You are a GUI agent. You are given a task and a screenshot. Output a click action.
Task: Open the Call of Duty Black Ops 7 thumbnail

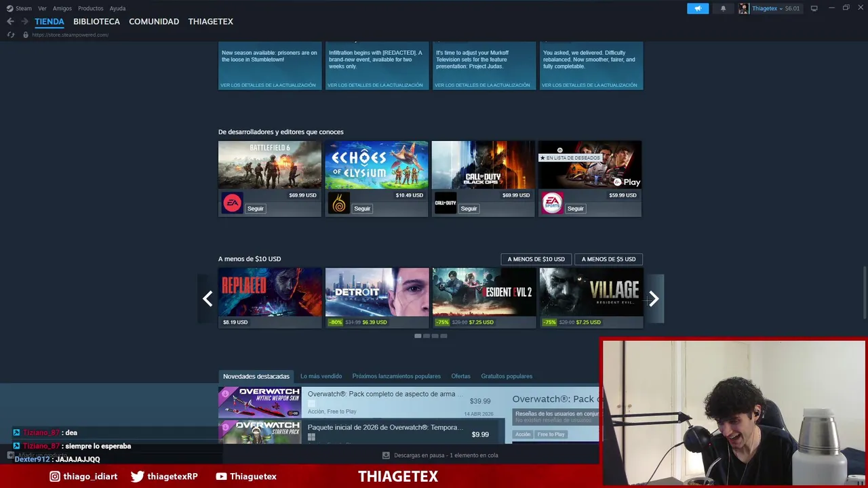click(x=483, y=165)
